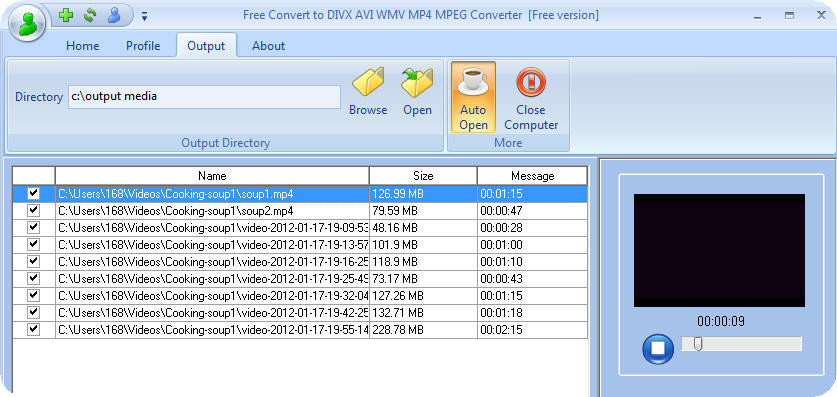This screenshot has width=837, height=397.
Task: Click the 79.59 MB size cell
Action: tap(423, 211)
